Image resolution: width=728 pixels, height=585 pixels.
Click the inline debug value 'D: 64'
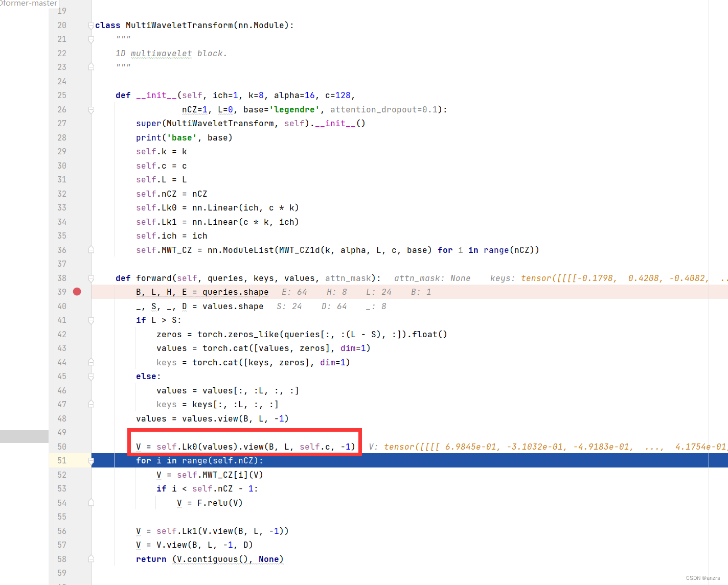(x=334, y=306)
